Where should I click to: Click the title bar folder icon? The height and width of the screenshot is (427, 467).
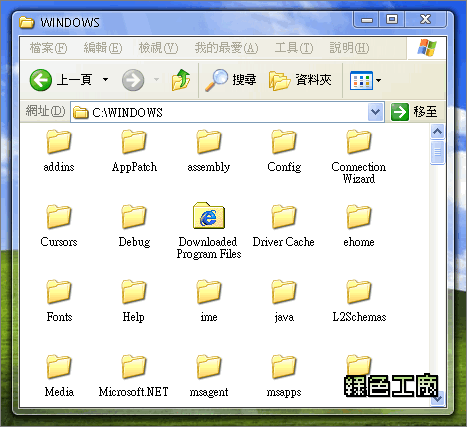(x=27, y=23)
